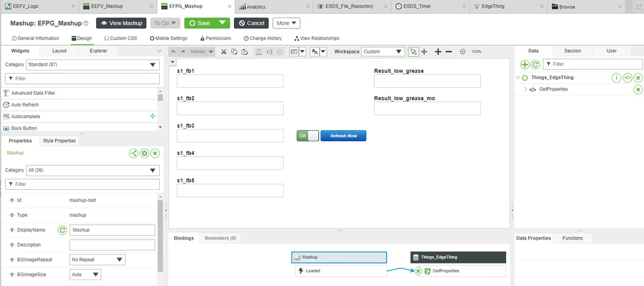Zoom out with the minus icon

click(449, 52)
